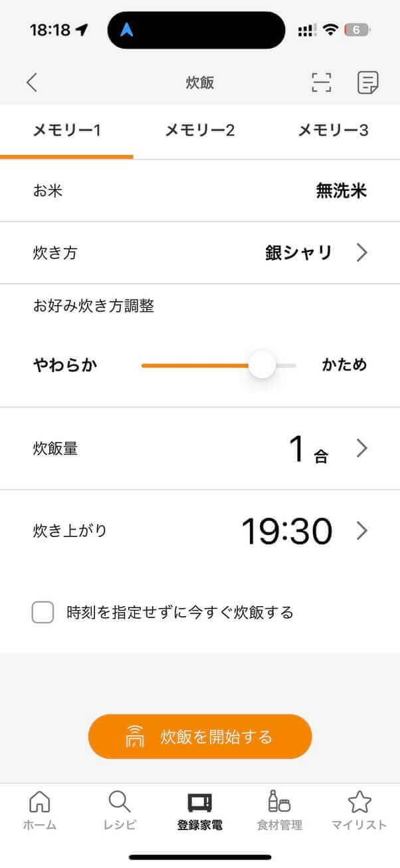Viewport: 400px width, 868px height.
Task: Adjust the firmness slider toward かため
Action: point(261,364)
